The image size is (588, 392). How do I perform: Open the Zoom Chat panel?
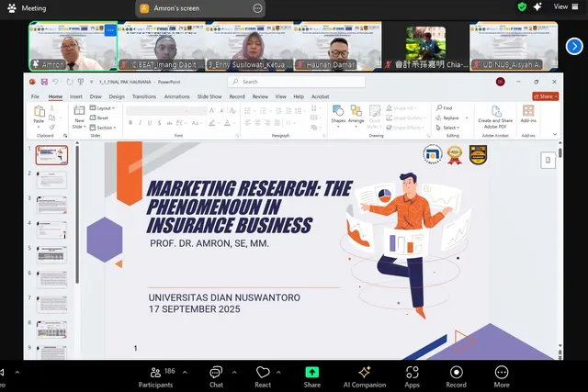216,377
